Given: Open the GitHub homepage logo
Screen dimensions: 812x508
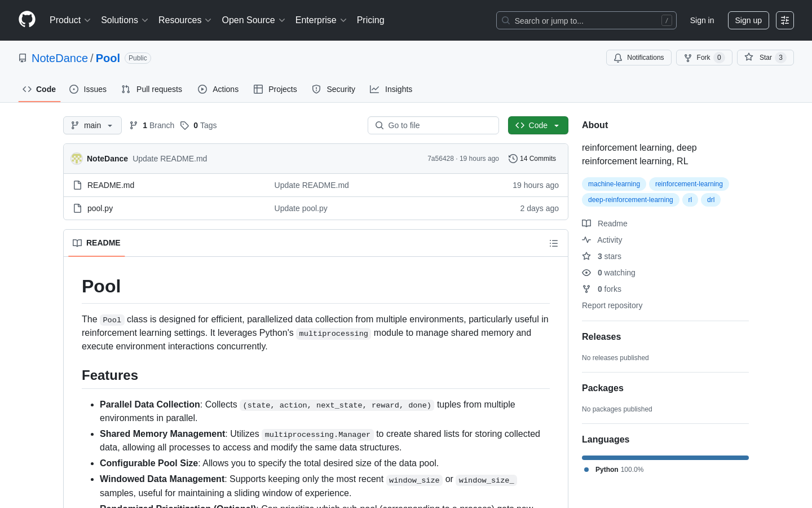Looking at the screenshot, I should pos(27,20).
